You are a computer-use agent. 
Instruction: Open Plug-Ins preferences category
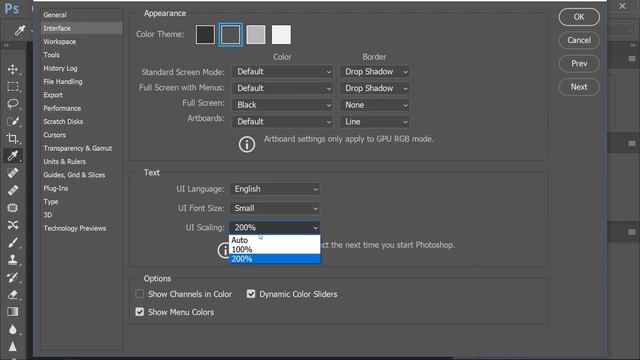point(81,188)
